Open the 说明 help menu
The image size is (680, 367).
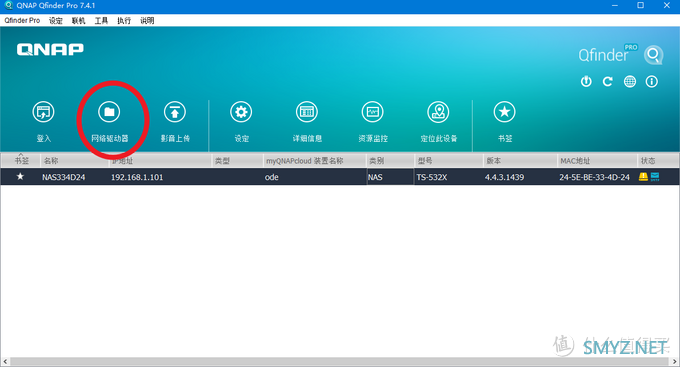pyautogui.click(x=147, y=20)
